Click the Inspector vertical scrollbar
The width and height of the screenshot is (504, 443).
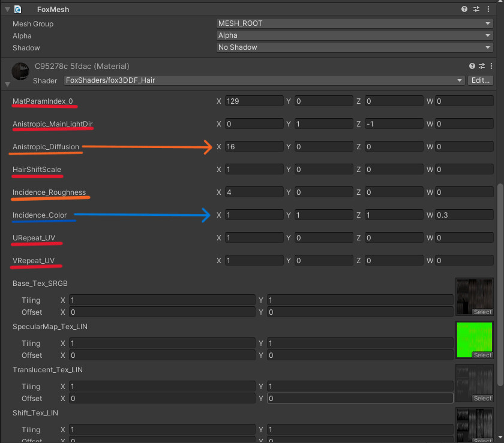(500, 285)
